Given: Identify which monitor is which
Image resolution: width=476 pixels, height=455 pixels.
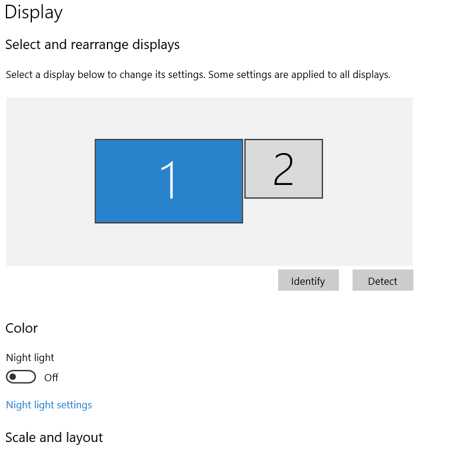Looking at the screenshot, I should click(308, 280).
